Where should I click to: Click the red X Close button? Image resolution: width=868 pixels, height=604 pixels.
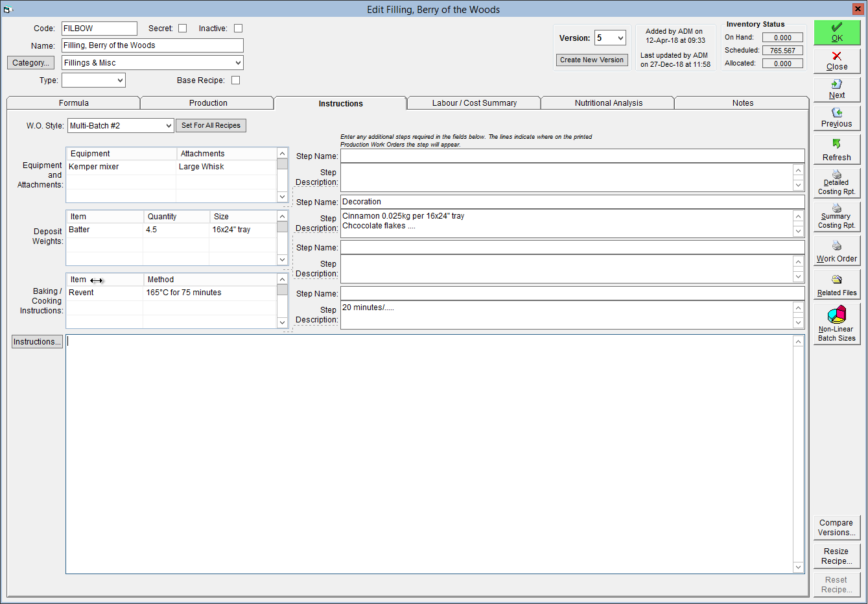pos(837,61)
